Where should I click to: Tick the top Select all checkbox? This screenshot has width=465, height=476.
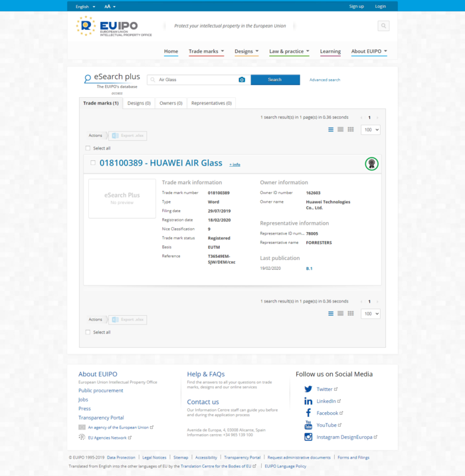tap(88, 148)
